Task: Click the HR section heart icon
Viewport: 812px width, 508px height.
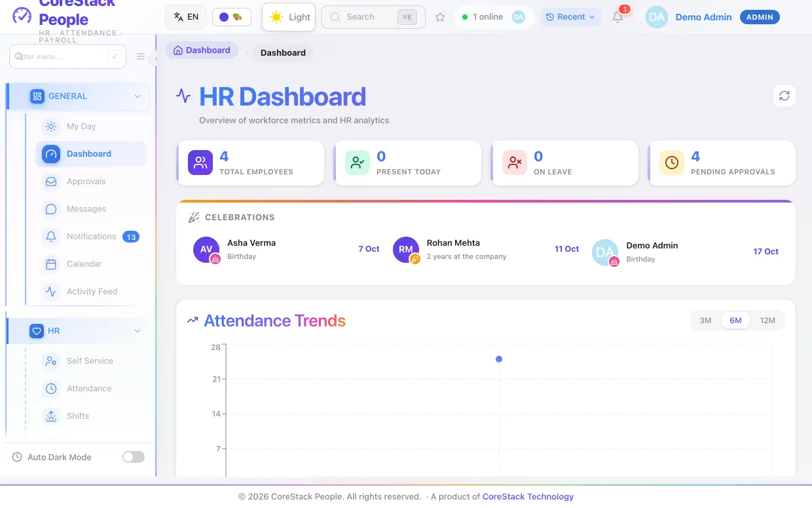Action: [x=37, y=331]
